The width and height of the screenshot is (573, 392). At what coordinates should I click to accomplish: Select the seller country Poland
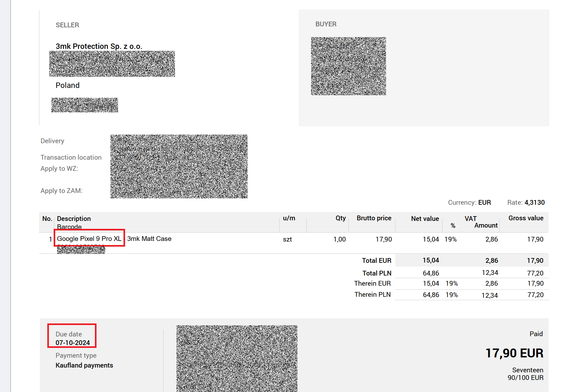click(x=68, y=85)
